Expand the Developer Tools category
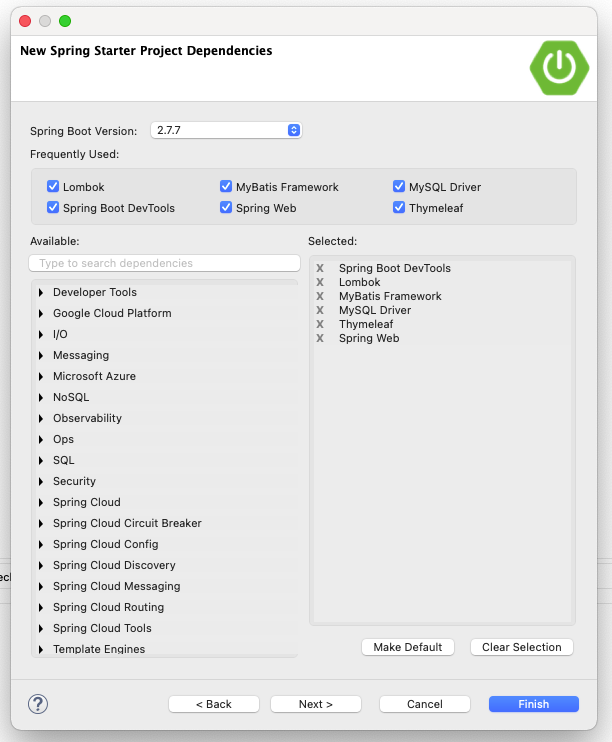The height and width of the screenshot is (742, 612). point(41,292)
